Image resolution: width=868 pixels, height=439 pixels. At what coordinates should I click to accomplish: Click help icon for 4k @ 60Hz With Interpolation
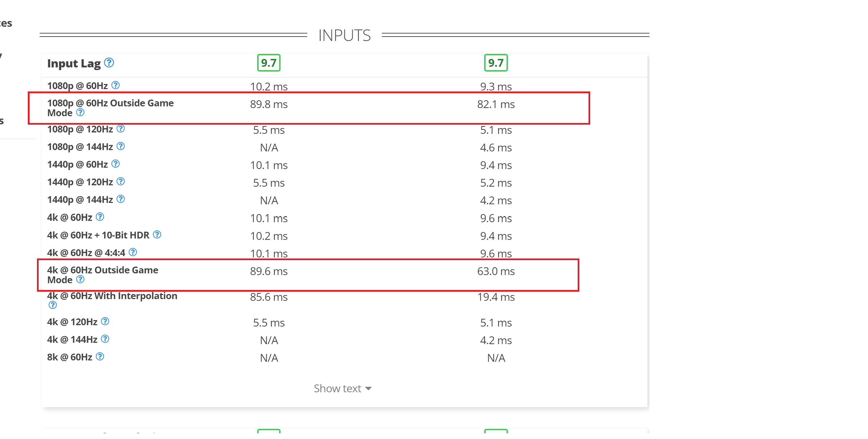(53, 305)
